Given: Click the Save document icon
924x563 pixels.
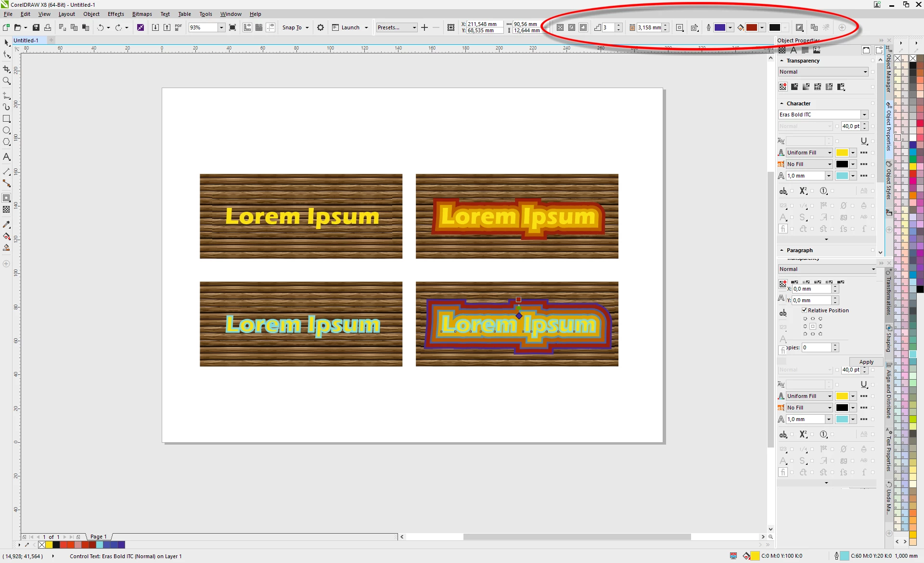Looking at the screenshot, I should 36,27.
